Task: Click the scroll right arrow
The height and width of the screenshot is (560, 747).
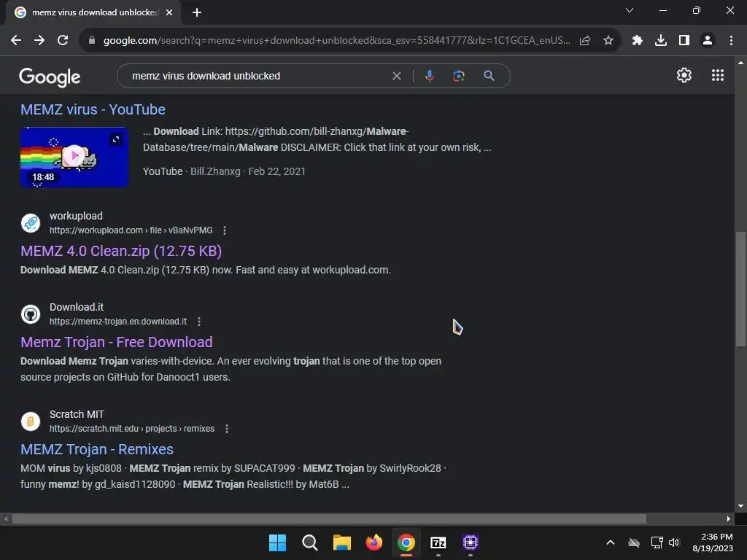Action: point(728,518)
